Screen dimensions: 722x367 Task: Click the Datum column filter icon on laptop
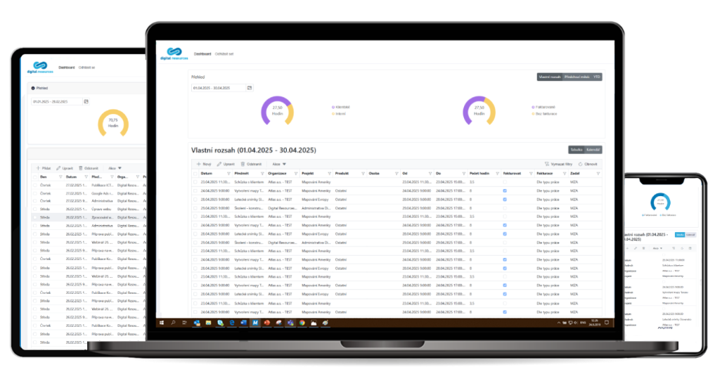(229, 174)
